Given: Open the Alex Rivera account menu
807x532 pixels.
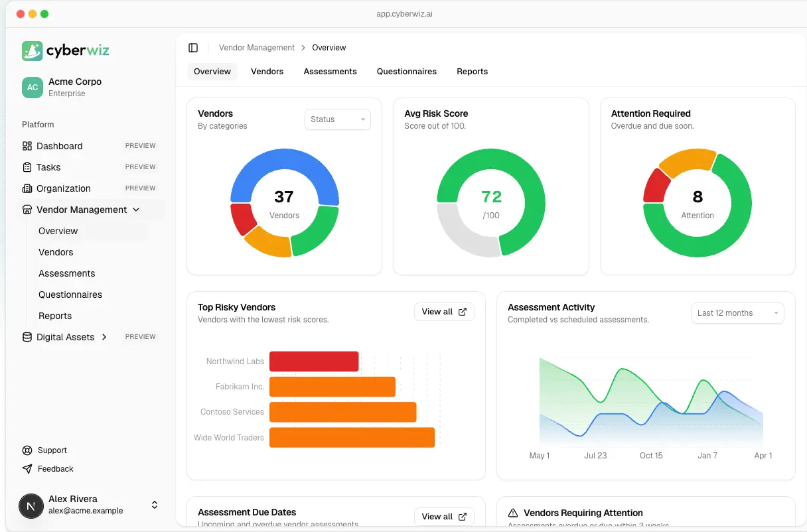Looking at the screenshot, I should pos(154,505).
